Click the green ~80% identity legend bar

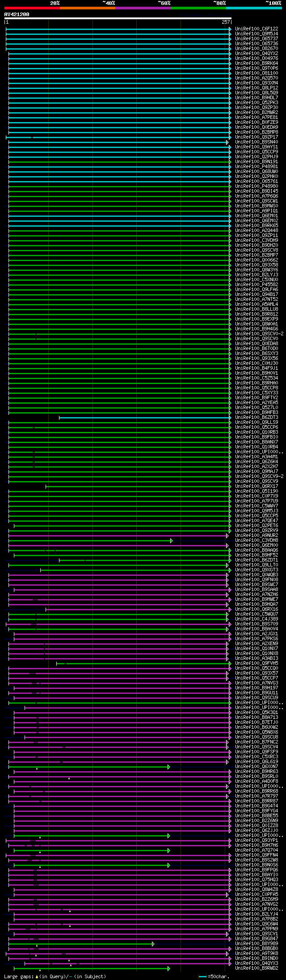coord(198,8)
